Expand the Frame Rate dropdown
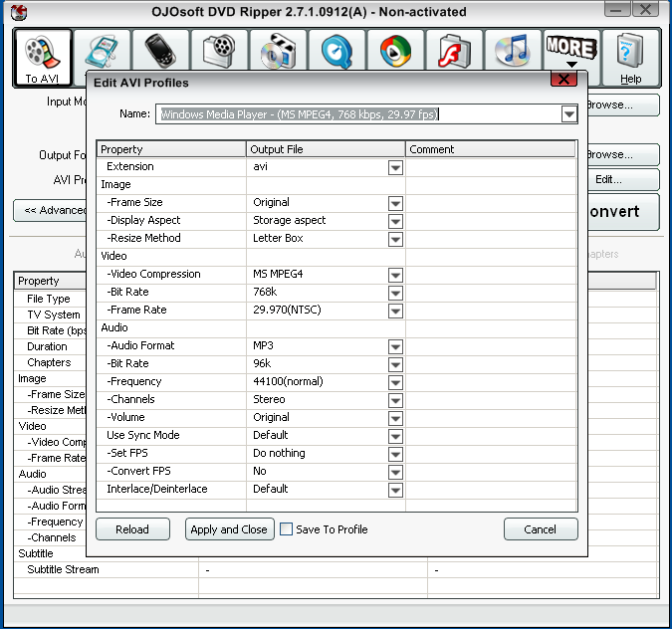This screenshot has height=629, width=672. pos(395,312)
